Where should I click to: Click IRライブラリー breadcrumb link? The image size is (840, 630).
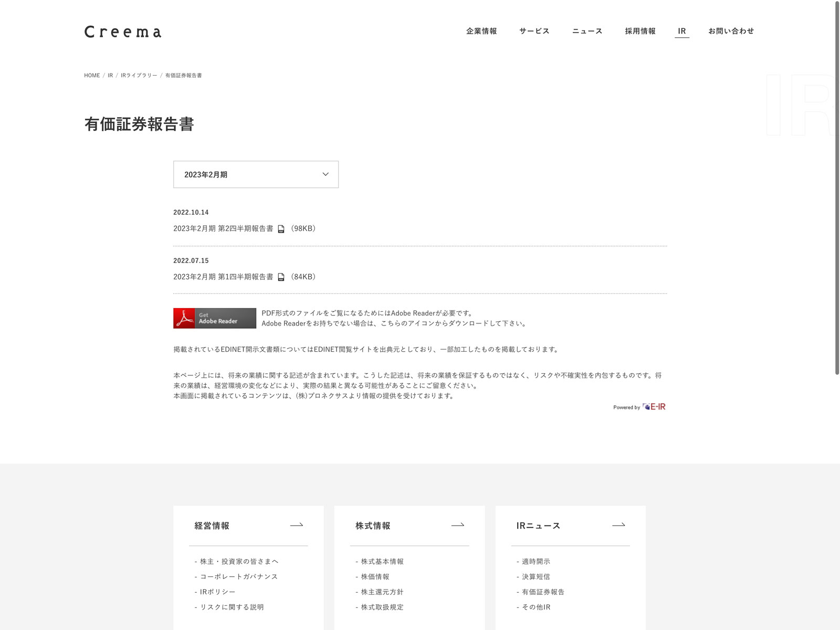coord(139,76)
